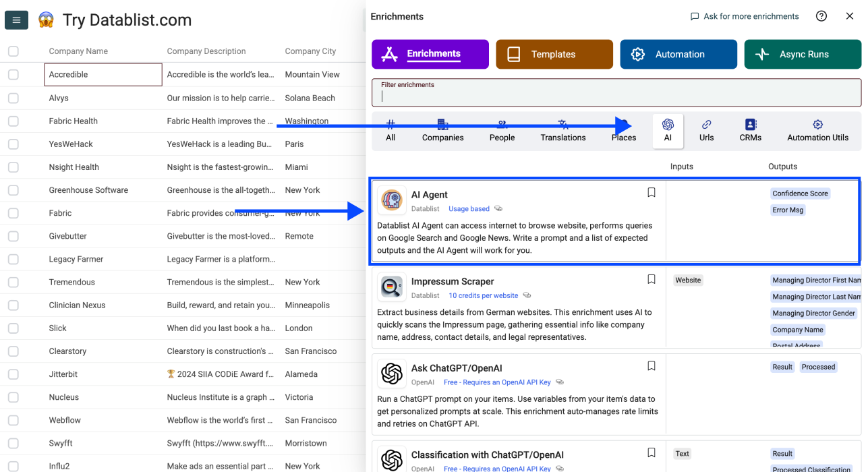Select the CRMs category icon

coord(750,130)
